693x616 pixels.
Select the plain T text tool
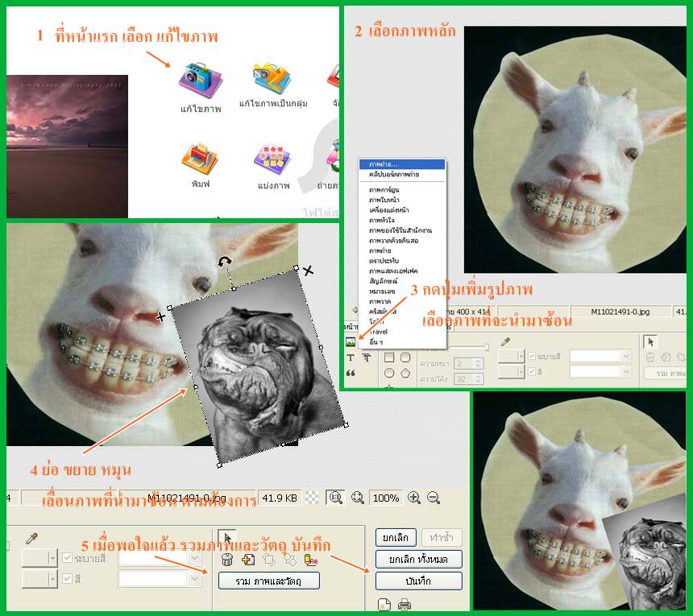click(351, 358)
